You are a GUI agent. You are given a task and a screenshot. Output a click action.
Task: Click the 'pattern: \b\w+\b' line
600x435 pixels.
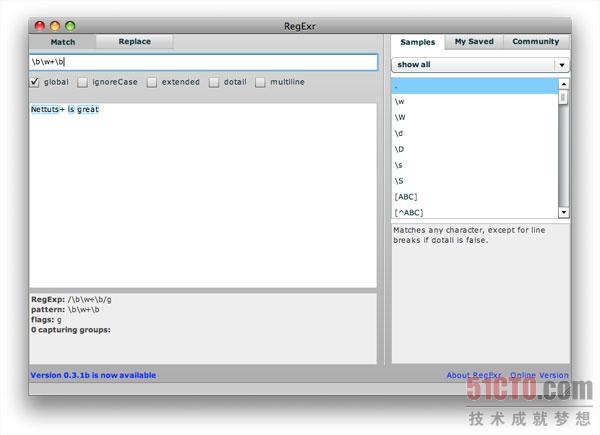(65, 310)
